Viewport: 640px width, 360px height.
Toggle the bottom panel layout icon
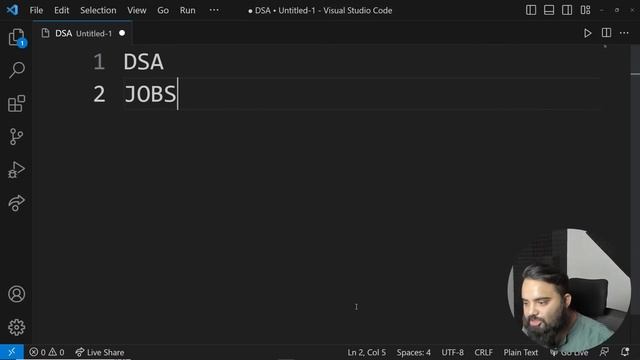point(549,10)
